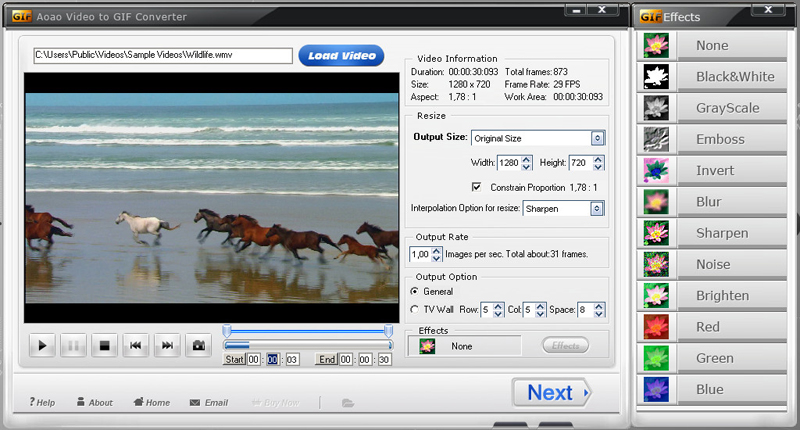Apply the Sharpen effect button
Screen dimensions: 800x430
[x=732, y=233]
